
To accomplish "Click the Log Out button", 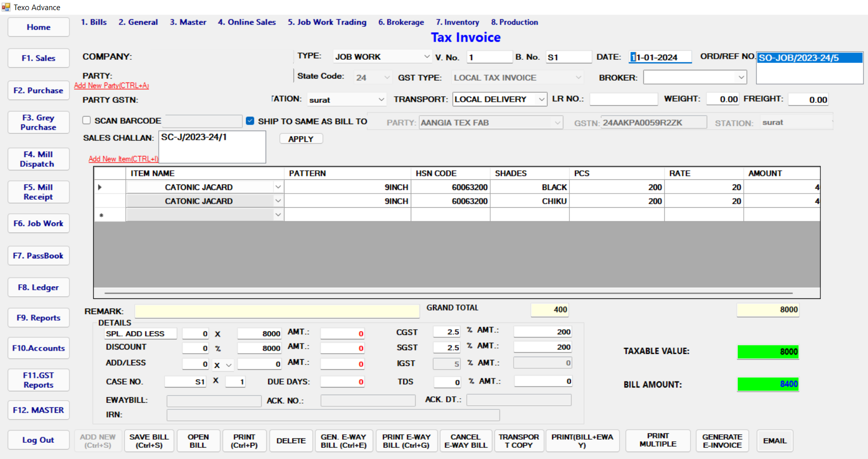I will pos(39,440).
